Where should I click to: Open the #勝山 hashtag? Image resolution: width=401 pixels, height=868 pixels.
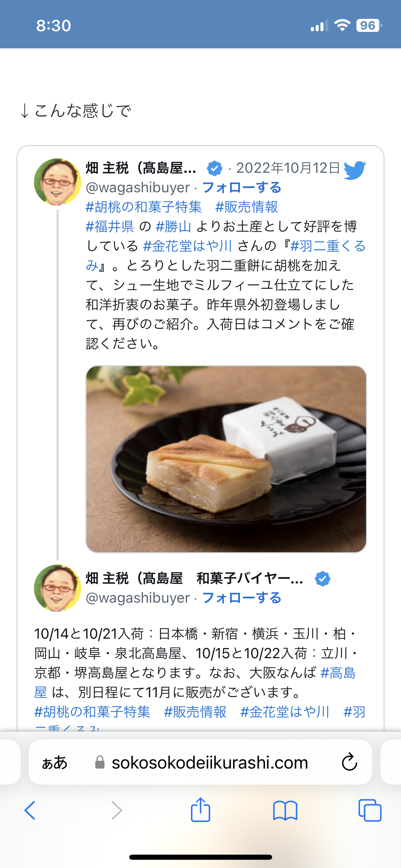pos(173,226)
